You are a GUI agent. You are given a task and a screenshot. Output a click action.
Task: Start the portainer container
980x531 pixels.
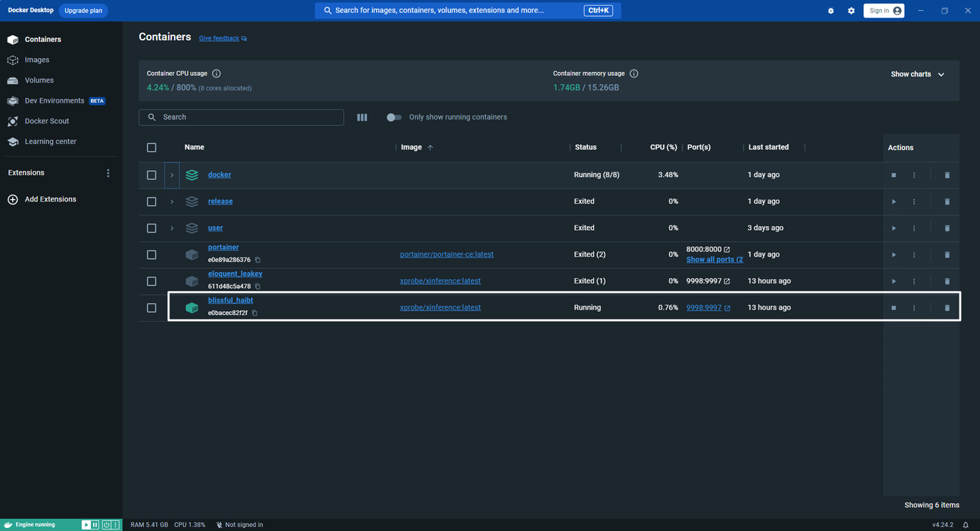coord(893,254)
